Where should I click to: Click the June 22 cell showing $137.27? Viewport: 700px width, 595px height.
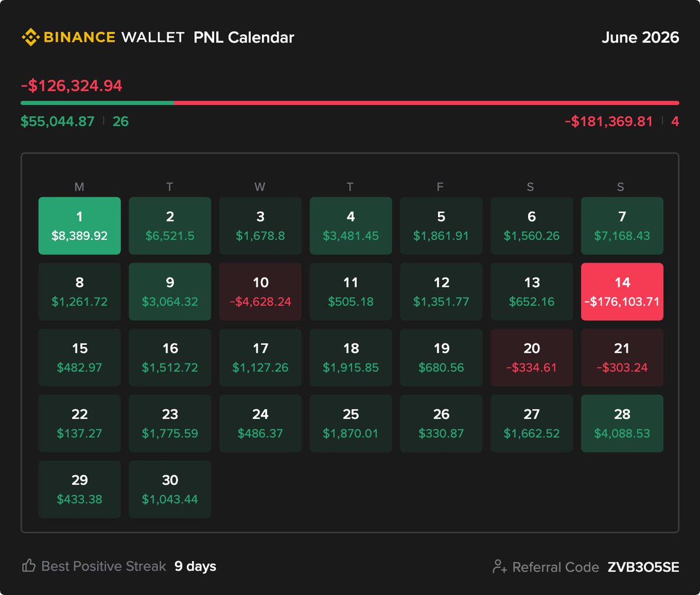click(x=79, y=423)
